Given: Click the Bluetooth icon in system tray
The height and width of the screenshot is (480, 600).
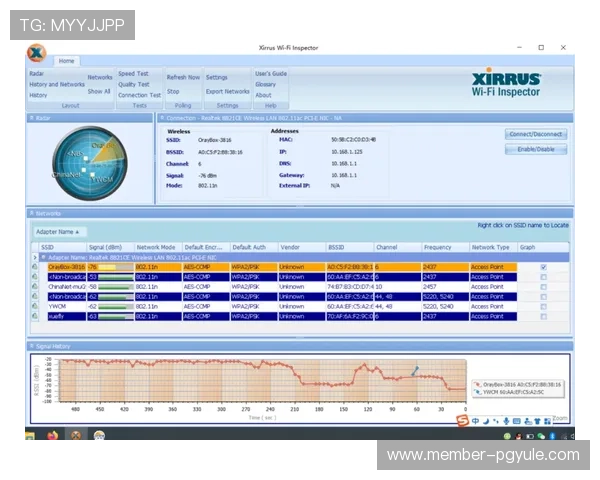Looking at the screenshot, I should tap(552, 436).
